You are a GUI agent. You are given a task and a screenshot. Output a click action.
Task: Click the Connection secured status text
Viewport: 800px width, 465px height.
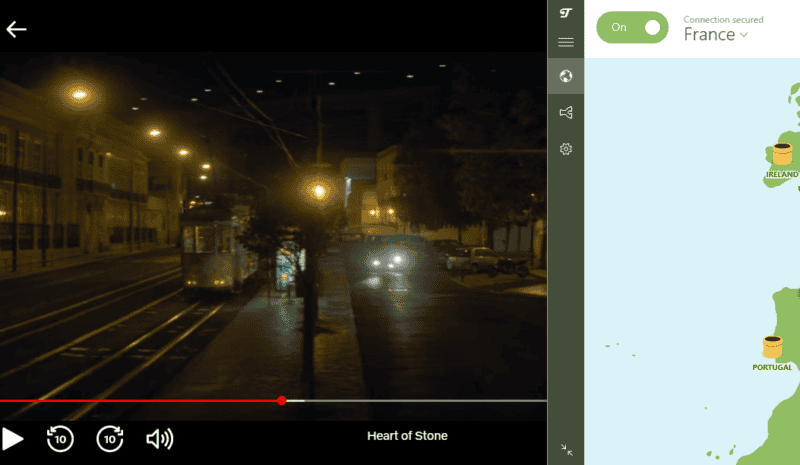(723, 19)
